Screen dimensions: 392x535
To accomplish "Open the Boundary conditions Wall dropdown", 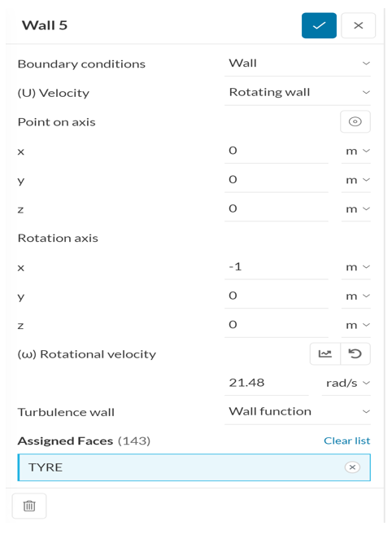I will pos(297,64).
